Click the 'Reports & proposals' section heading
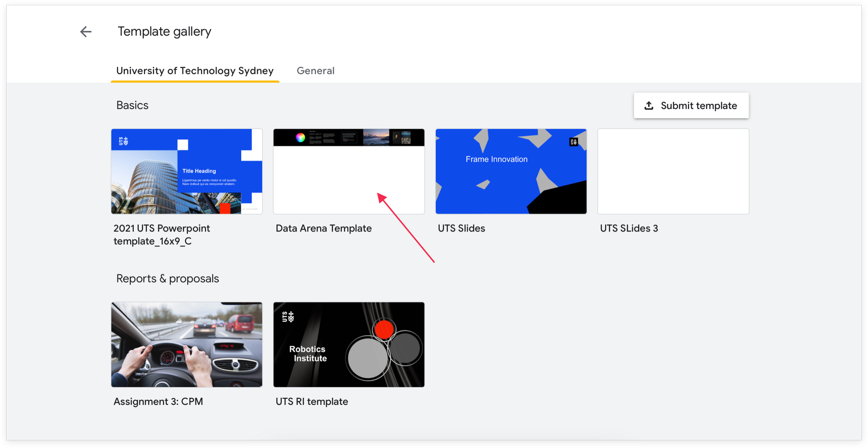Viewport: 868px width, 448px height. (x=167, y=279)
